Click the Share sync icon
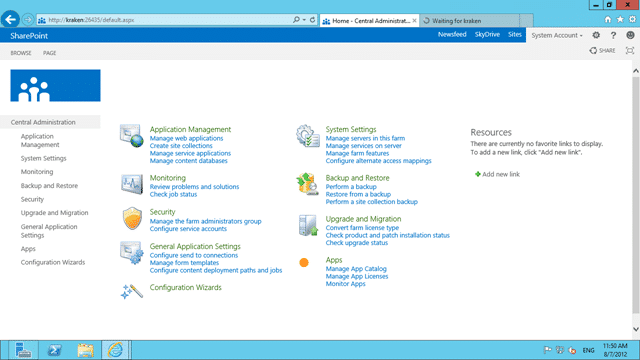Viewport: 640px width, 360px height. pos(593,51)
